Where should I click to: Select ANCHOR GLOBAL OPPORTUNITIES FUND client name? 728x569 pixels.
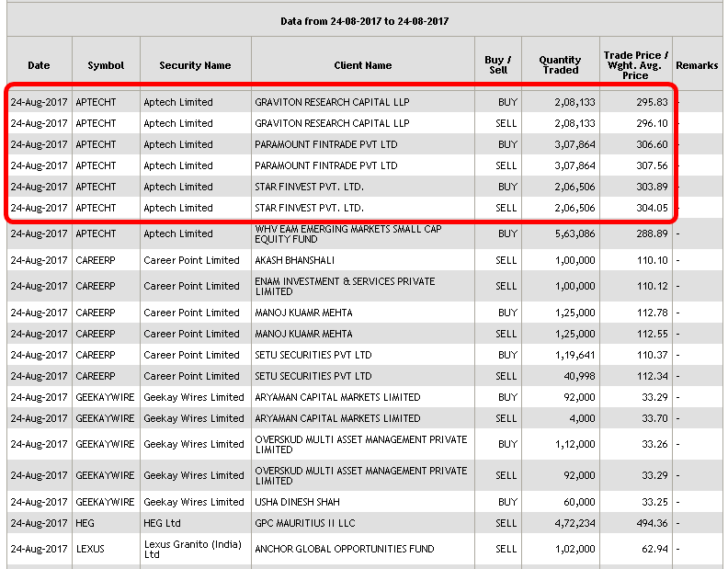tap(345, 549)
